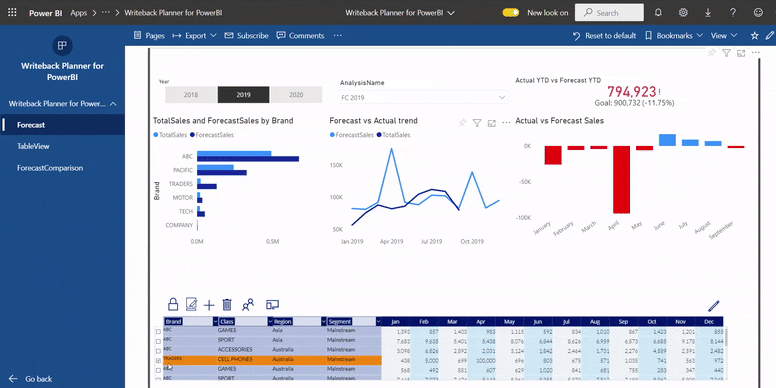Click the lock icon above the table
Screen dimensions: 776x388
point(173,304)
